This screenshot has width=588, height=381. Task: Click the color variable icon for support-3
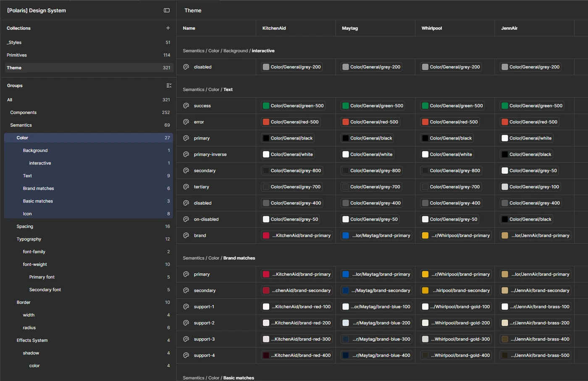pos(186,339)
